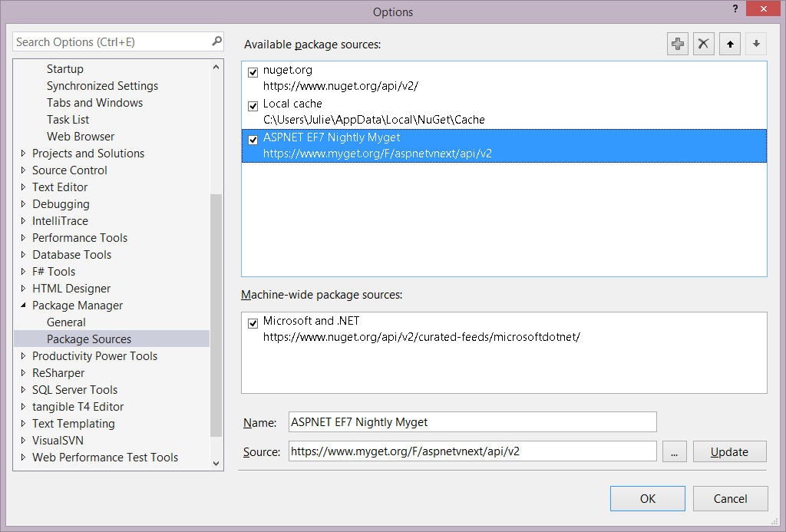Click the Update button
The image size is (786, 532).
pos(729,451)
